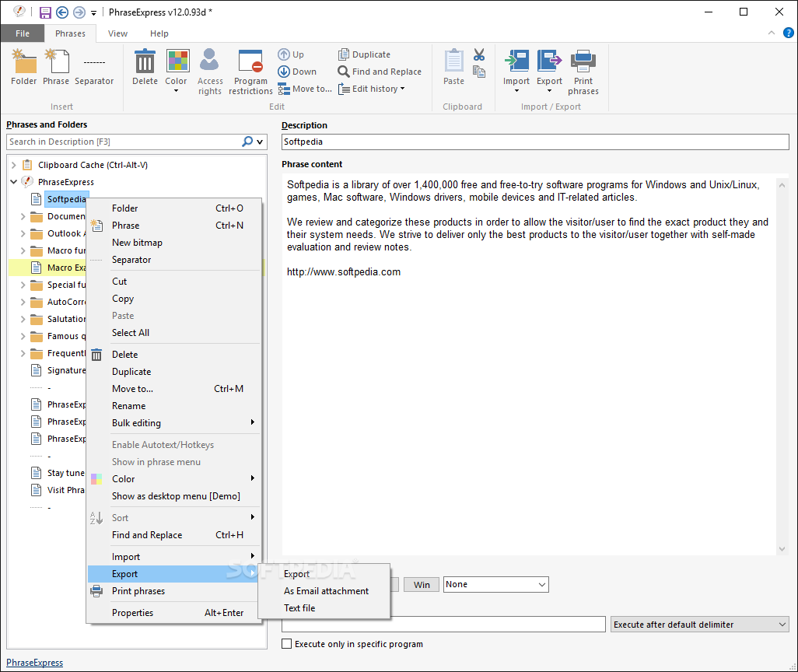Expand the Salutation folder node
Screen dimensions: 798x672
click(23, 319)
